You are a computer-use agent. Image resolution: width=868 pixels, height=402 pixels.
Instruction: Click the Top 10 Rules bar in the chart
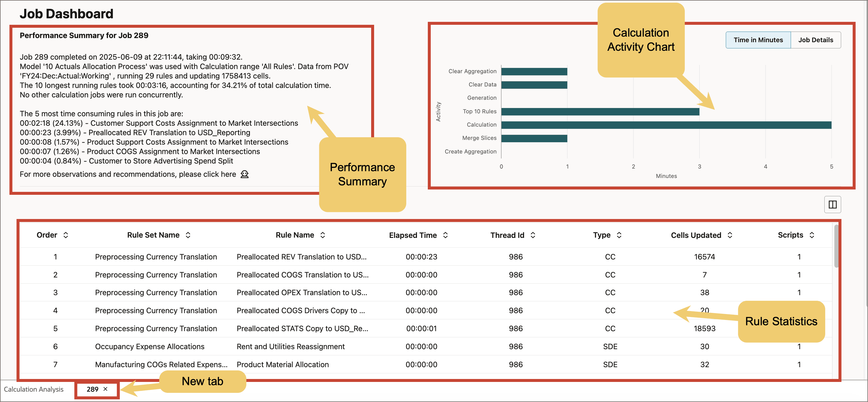[600, 111]
